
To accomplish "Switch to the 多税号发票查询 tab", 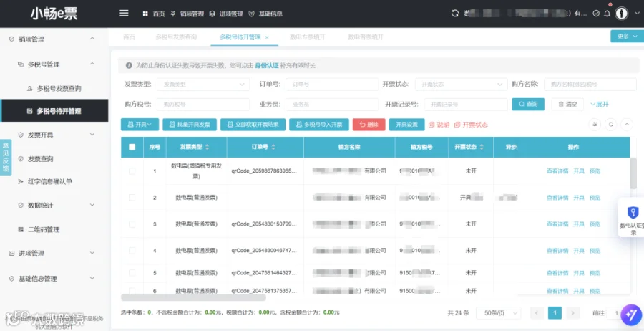I will click(176, 37).
